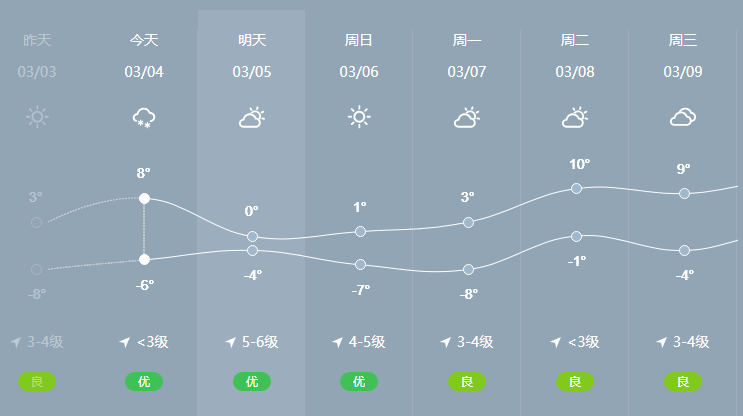The width and height of the screenshot is (743, 416).
Task: Click the cloudy icon for 03/09
Action: click(683, 117)
